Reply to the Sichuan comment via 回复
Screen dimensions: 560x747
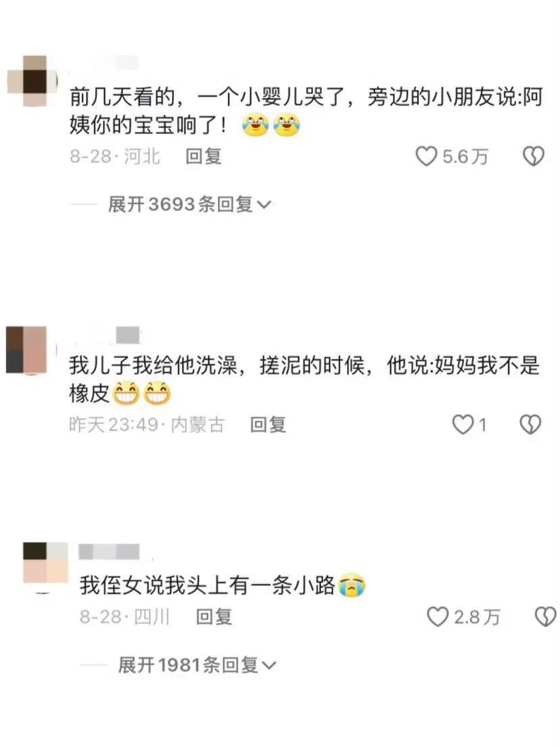(x=214, y=616)
